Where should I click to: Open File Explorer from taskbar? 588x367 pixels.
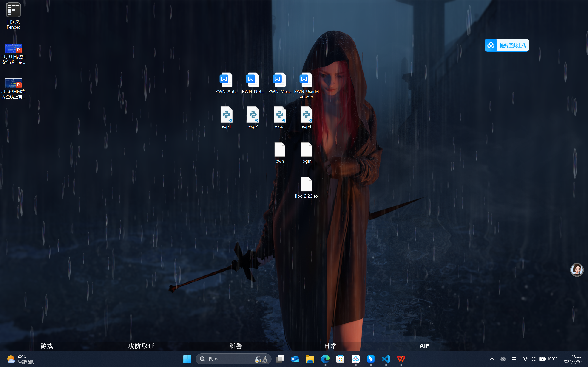click(310, 359)
